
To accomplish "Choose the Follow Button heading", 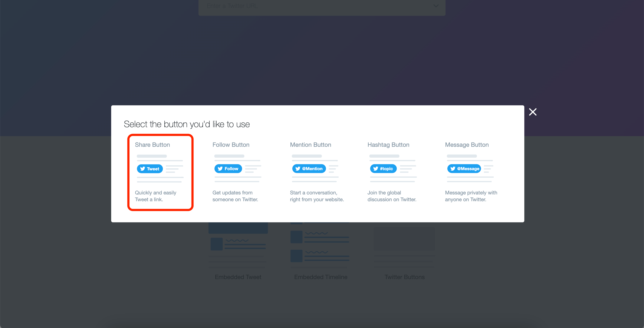I will pos(231,145).
